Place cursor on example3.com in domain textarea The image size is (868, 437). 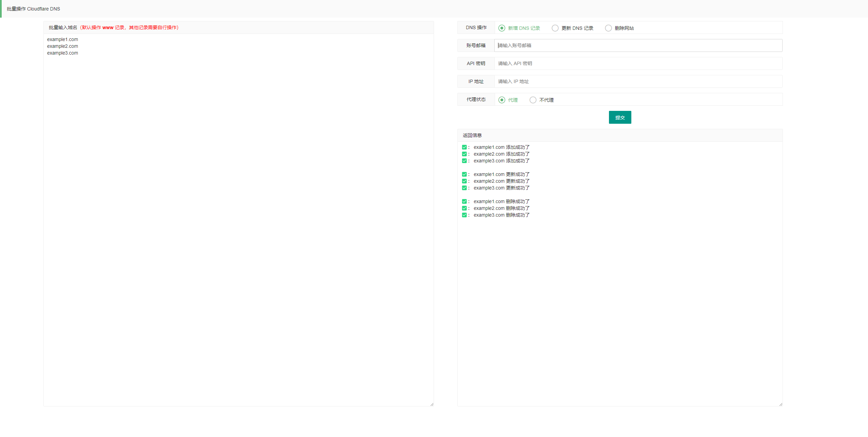[62, 53]
